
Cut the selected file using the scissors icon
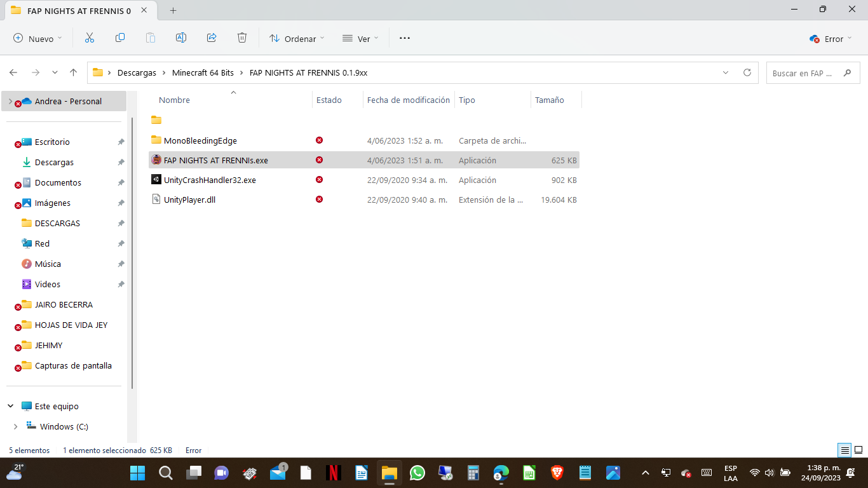click(89, 38)
